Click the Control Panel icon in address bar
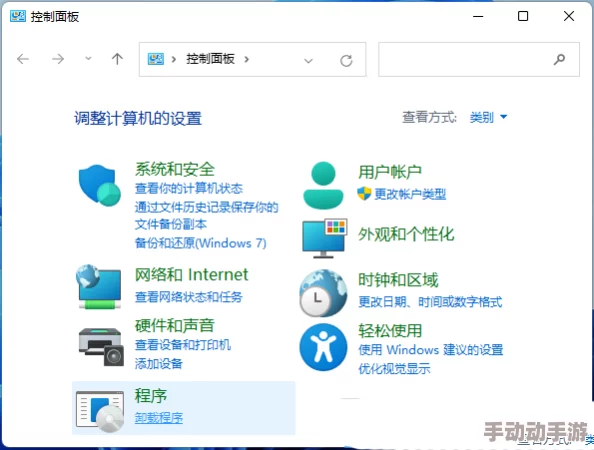The width and height of the screenshot is (594, 450). point(156,59)
